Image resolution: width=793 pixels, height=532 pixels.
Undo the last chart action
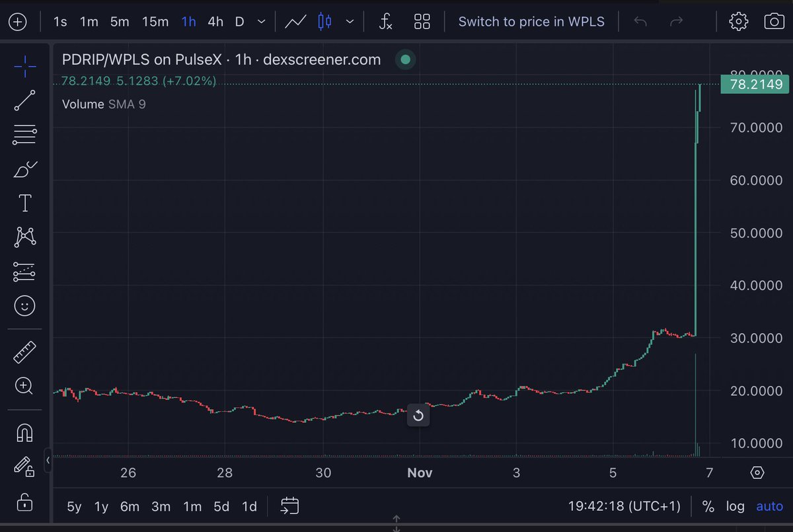640,22
